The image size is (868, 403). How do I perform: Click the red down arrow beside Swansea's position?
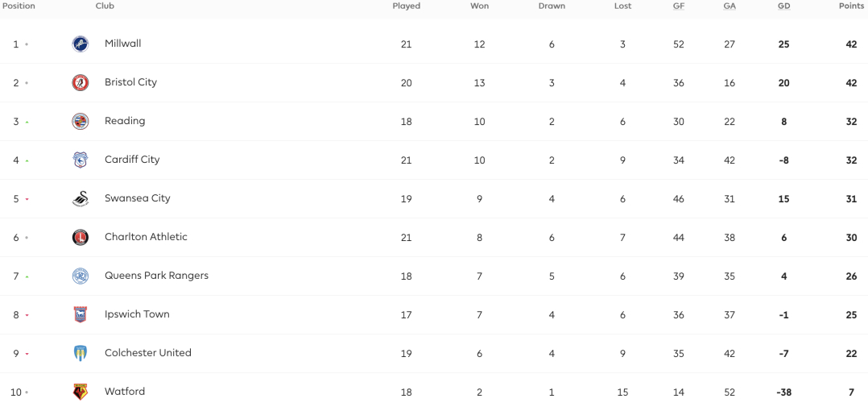coord(27,199)
